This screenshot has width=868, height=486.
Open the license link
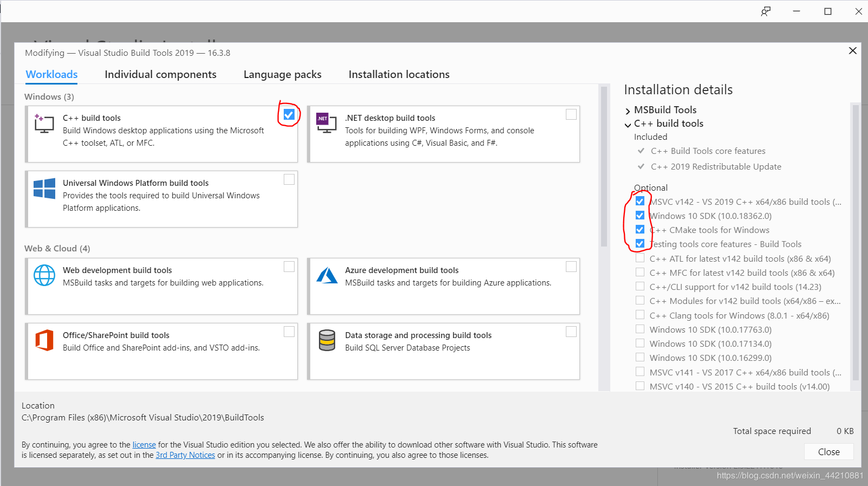144,445
